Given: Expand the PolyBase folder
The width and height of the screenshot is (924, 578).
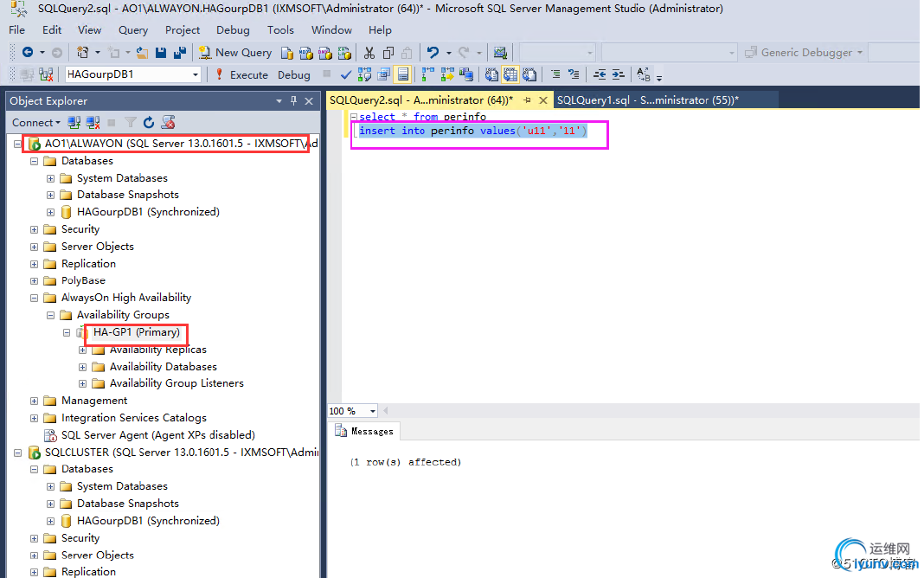Looking at the screenshot, I should [x=35, y=281].
